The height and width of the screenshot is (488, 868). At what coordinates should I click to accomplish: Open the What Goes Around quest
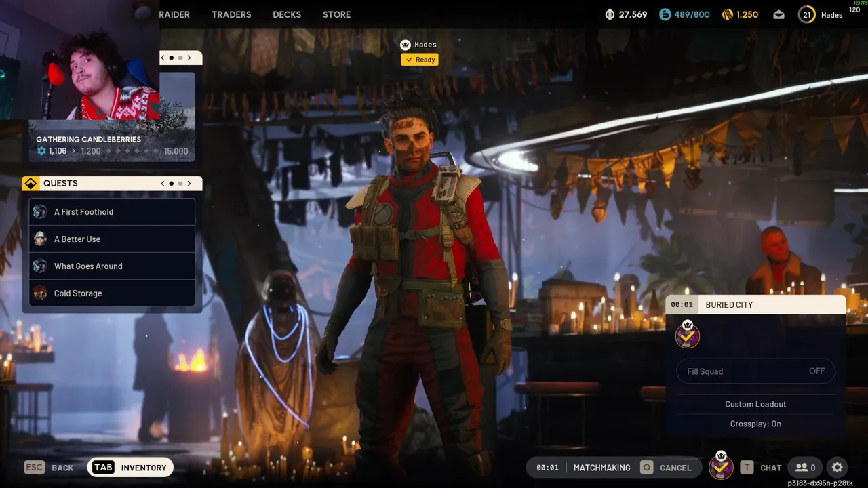tap(112, 266)
